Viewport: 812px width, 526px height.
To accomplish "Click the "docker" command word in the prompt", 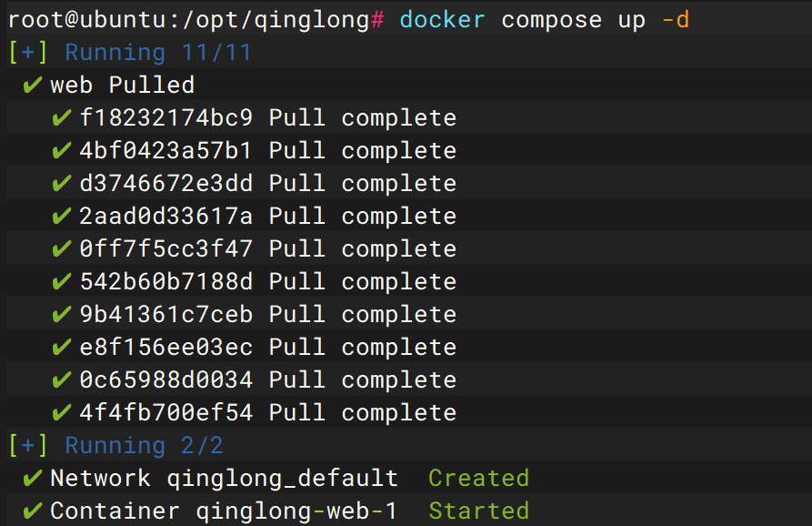I will [x=442, y=20].
